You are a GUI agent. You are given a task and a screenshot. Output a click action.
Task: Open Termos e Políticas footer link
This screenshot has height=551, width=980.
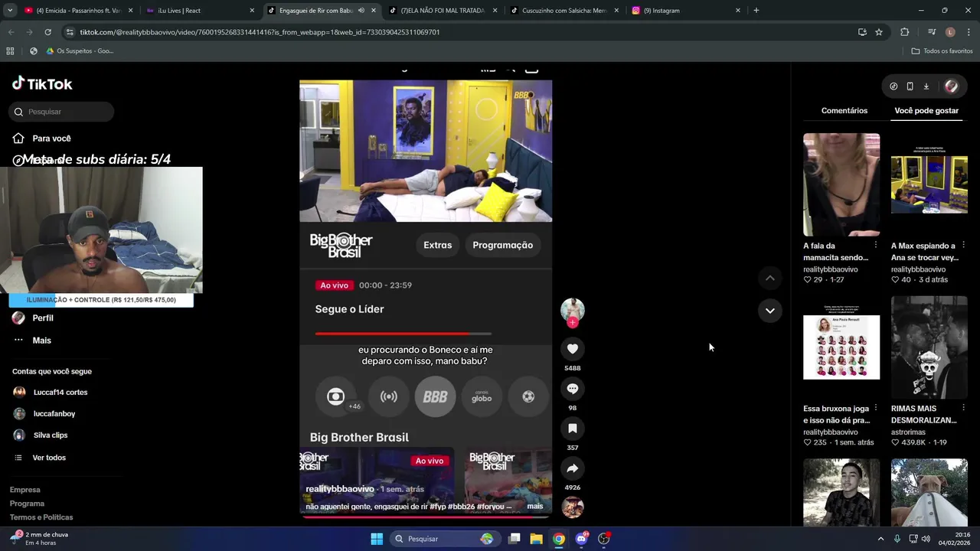pos(41,517)
